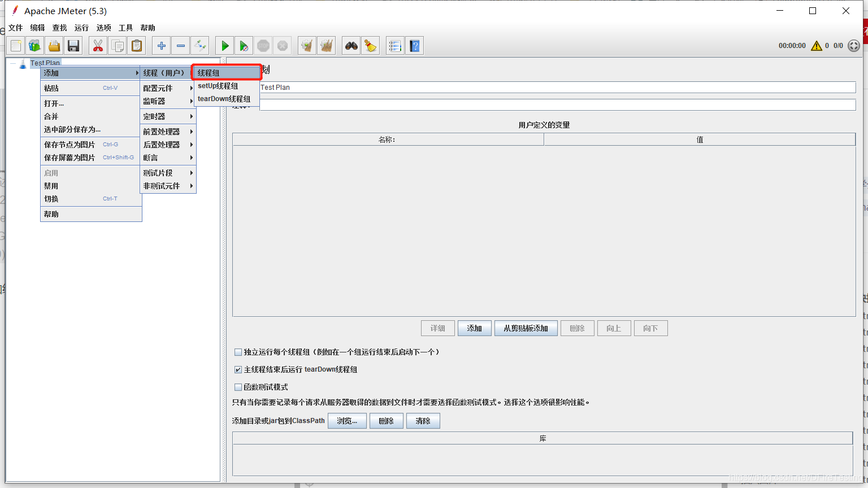Click the Clear results broom icon
The image size is (868, 488).
(x=307, y=46)
